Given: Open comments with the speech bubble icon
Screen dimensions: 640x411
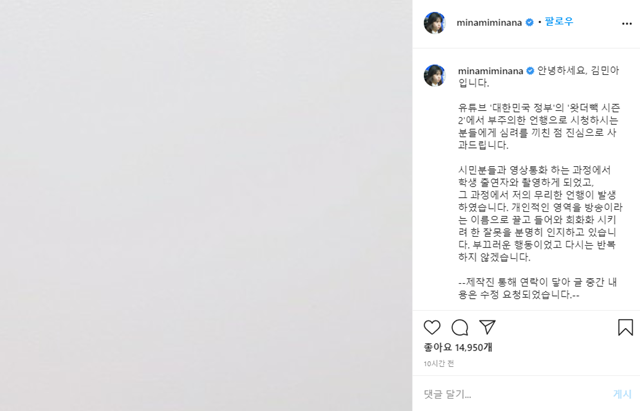Looking at the screenshot, I should point(460,327).
